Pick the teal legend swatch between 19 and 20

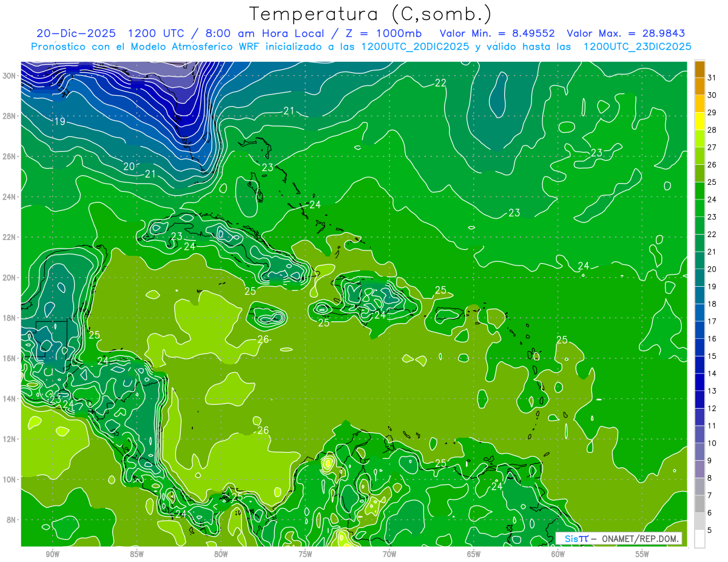(699, 278)
